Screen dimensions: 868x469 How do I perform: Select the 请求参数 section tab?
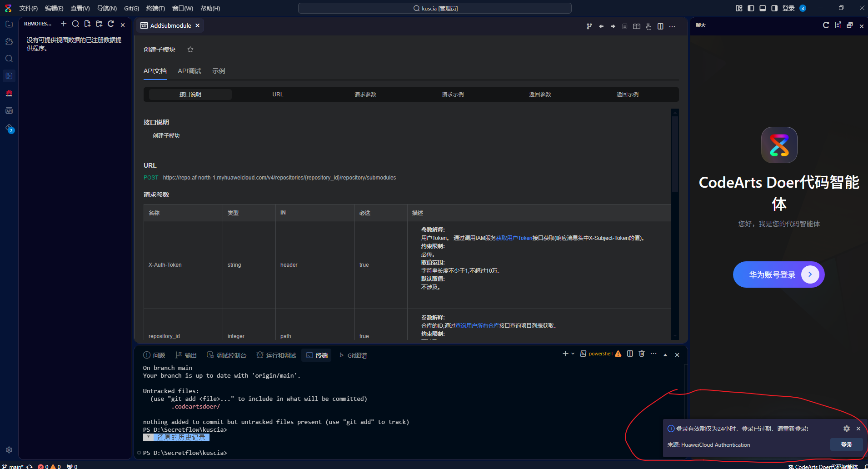coord(365,94)
